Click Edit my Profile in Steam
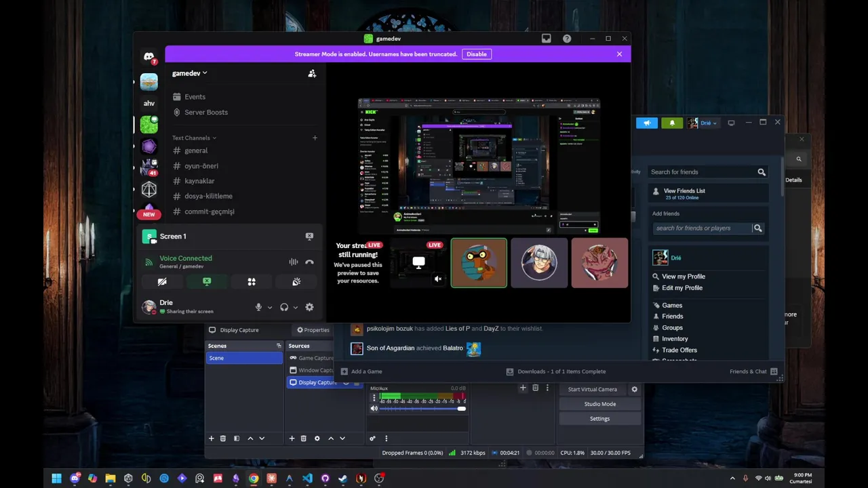The image size is (868, 488). tap(682, 288)
